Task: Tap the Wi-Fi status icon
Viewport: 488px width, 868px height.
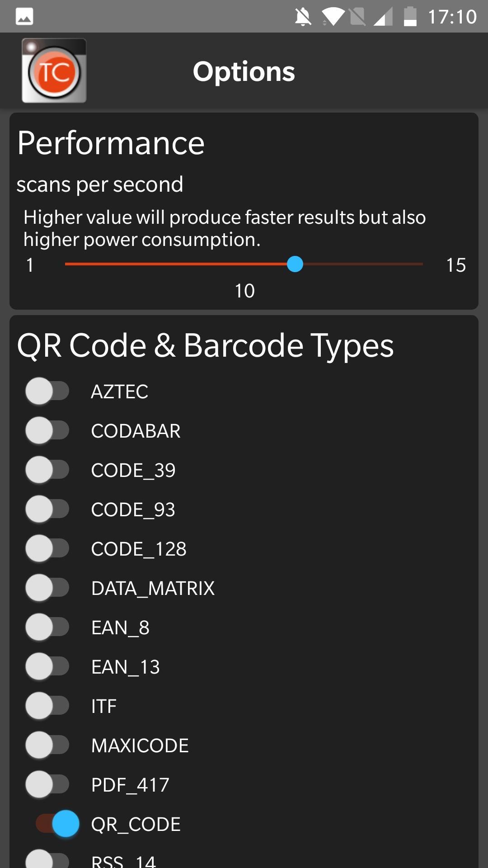Action: pos(333,17)
